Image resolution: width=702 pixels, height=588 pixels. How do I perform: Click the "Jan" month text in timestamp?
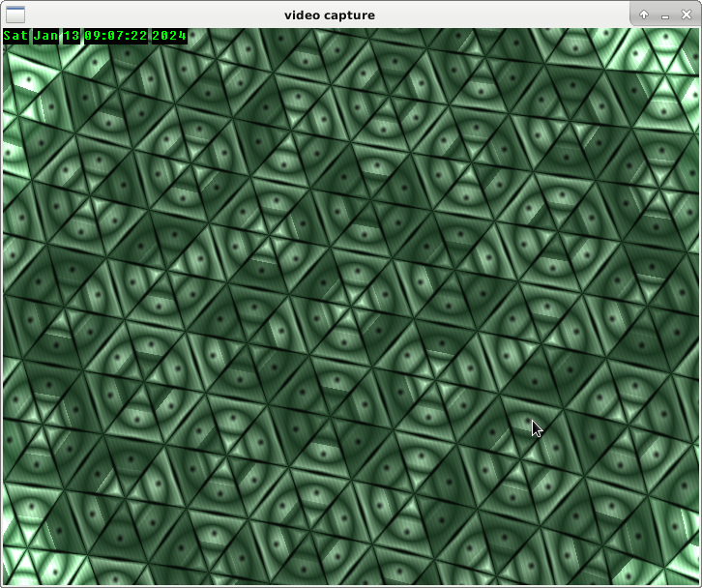point(45,36)
